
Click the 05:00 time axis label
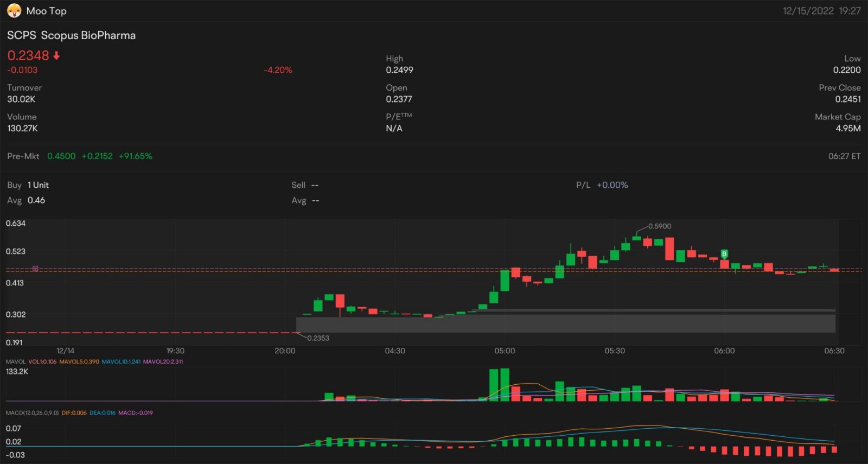coord(505,351)
